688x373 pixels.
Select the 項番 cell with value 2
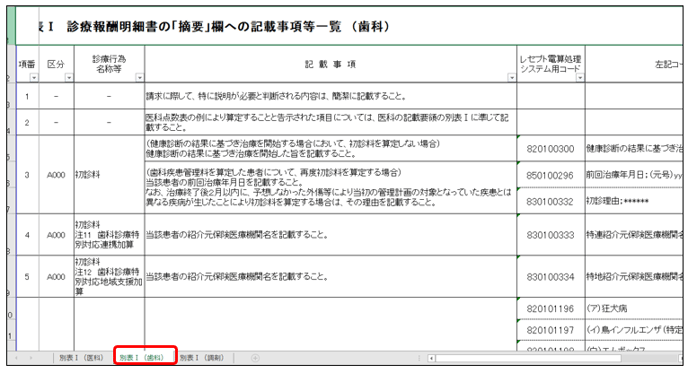[x=27, y=122]
